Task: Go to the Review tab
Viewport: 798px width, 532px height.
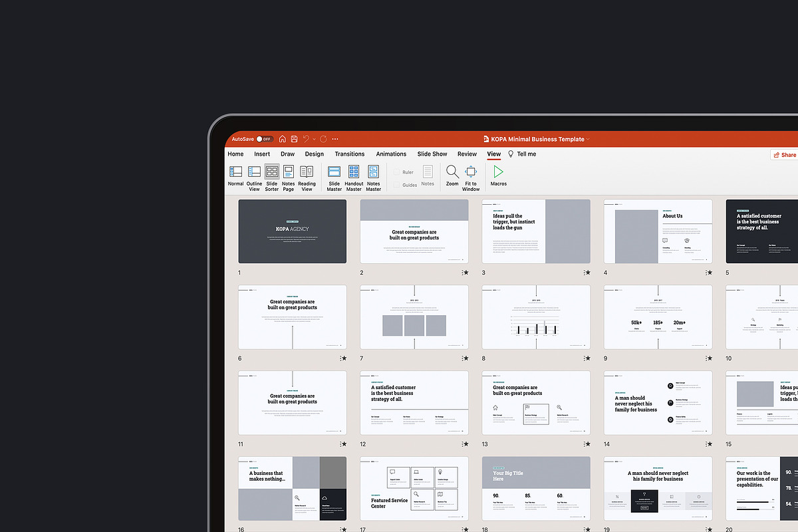Action: point(467,154)
